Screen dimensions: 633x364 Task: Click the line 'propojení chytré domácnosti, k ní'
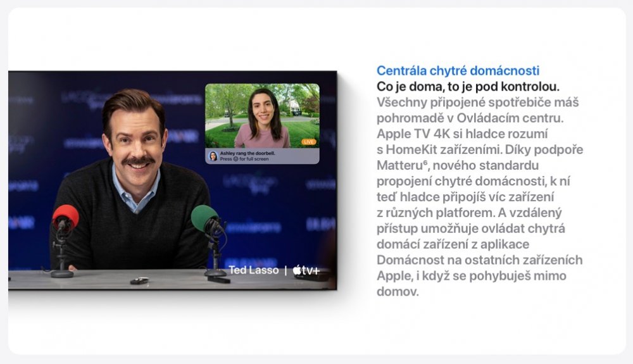pos(473,181)
